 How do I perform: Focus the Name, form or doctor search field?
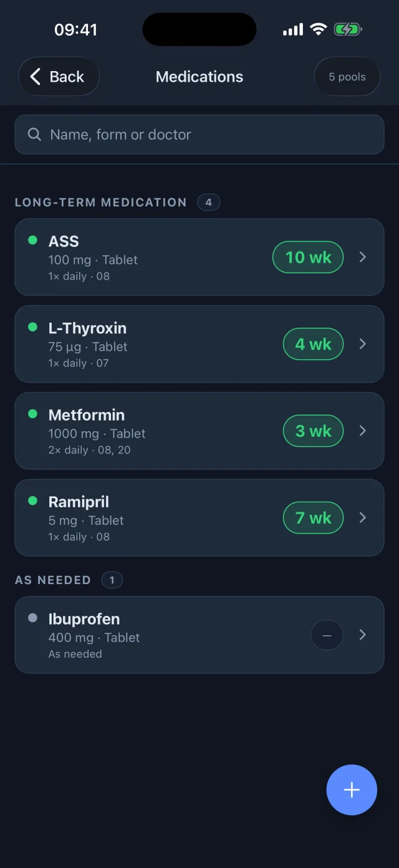[199, 134]
